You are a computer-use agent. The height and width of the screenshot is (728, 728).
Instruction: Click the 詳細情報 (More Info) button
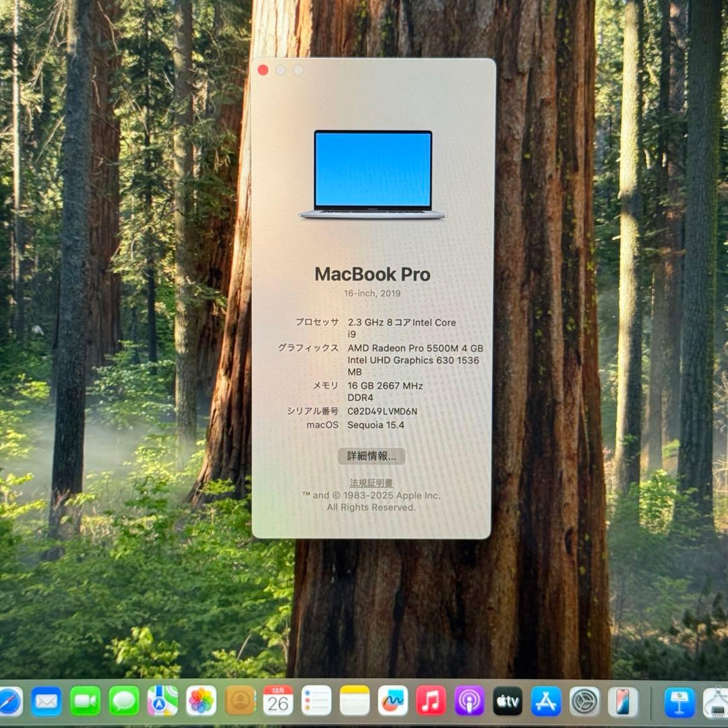[371, 456]
